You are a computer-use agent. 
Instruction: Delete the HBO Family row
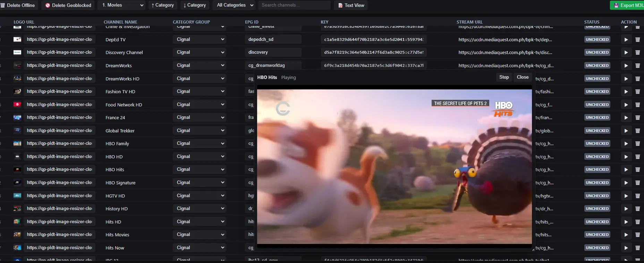(x=637, y=143)
